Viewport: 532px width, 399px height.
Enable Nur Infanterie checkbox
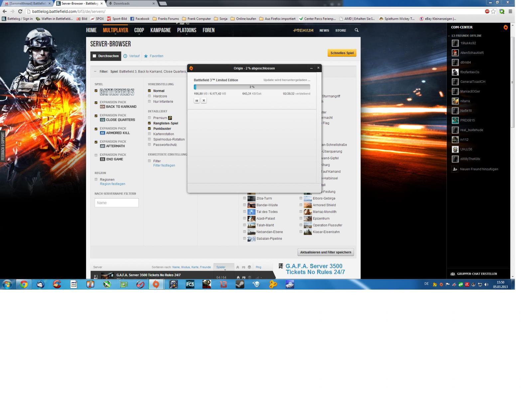(149, 101)
